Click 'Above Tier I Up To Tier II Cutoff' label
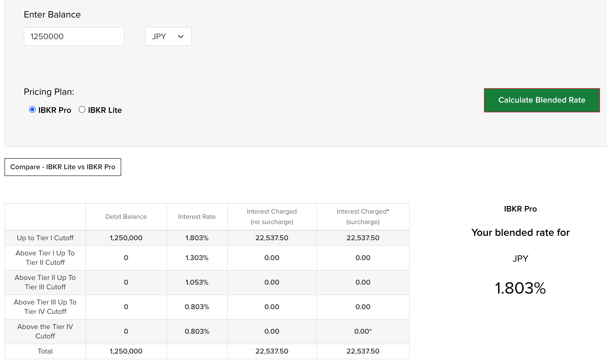This screenshot has width=607, height=364. [x=45, y=258]
